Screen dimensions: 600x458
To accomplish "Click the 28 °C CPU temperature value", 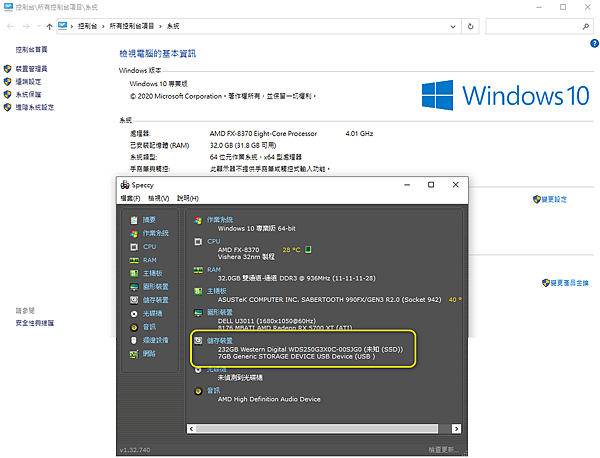I will (x=291, y=250).
